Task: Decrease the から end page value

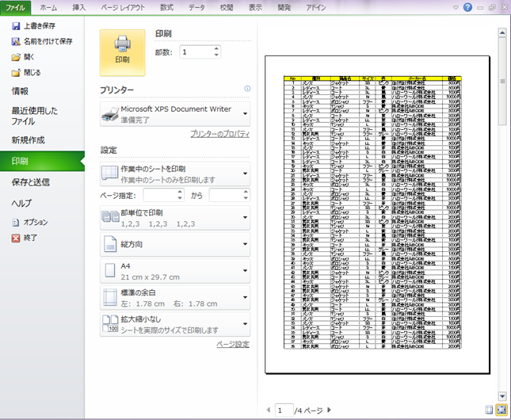Action: click(246, 198)
